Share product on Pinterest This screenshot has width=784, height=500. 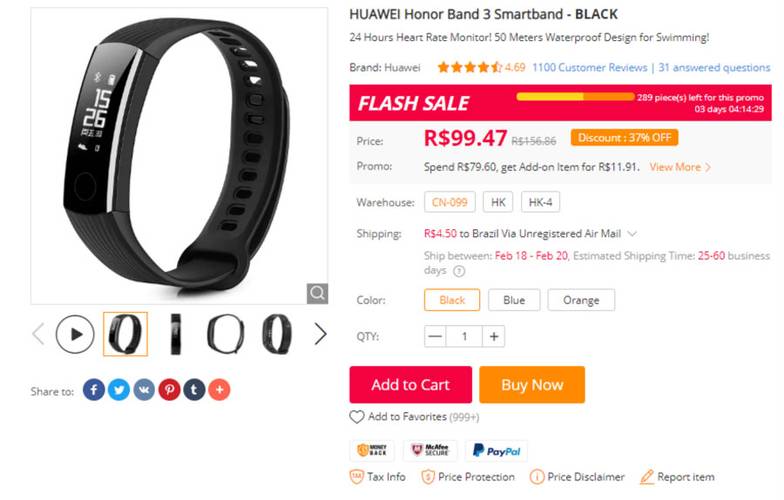170,390
